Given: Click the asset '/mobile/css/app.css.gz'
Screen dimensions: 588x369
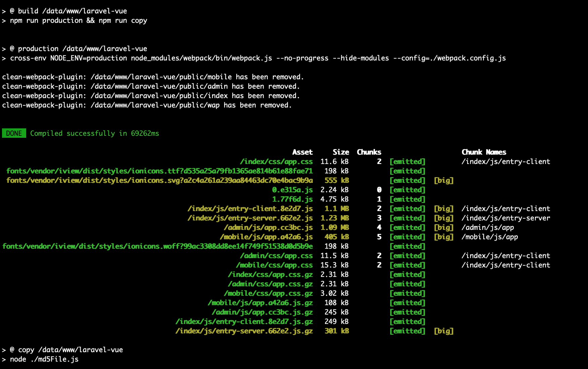Looking at the screenshot, I should click(268, 293).
